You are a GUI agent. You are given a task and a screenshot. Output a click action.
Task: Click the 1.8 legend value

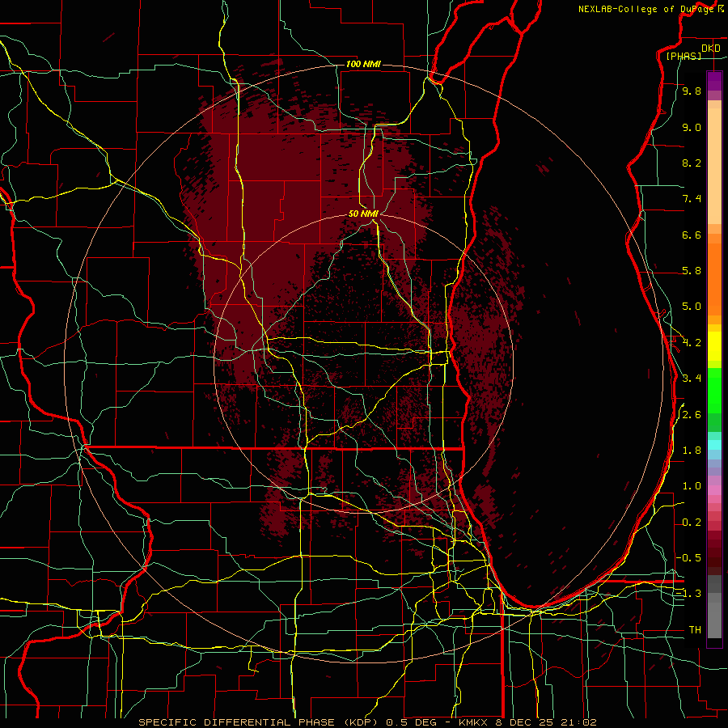tap(692, 451)
